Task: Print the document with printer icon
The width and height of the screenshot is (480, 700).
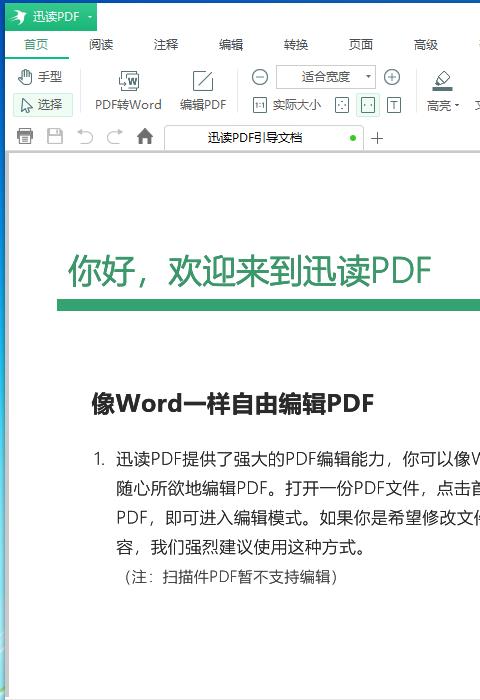Action: pos(25,136)
